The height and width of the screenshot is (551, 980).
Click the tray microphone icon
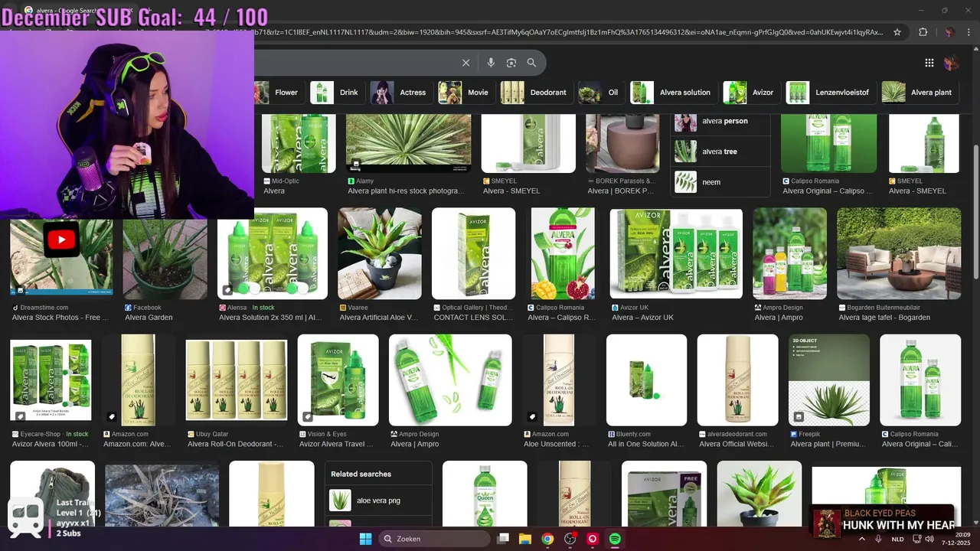click(x=879, y=539)
